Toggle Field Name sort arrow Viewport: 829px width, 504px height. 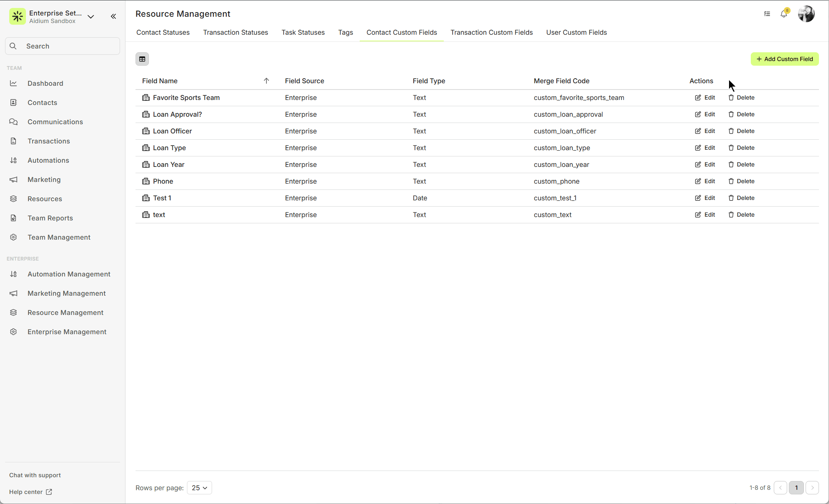[x=266, y=81]
